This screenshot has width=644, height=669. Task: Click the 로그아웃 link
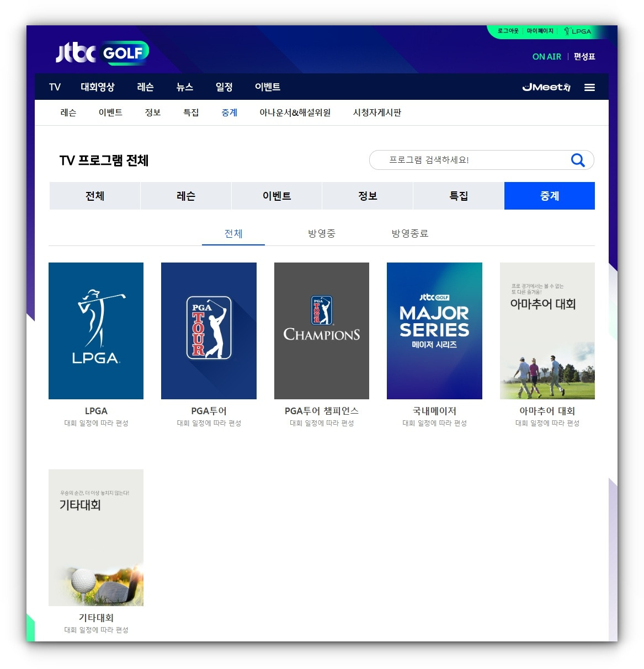(508, 31)
